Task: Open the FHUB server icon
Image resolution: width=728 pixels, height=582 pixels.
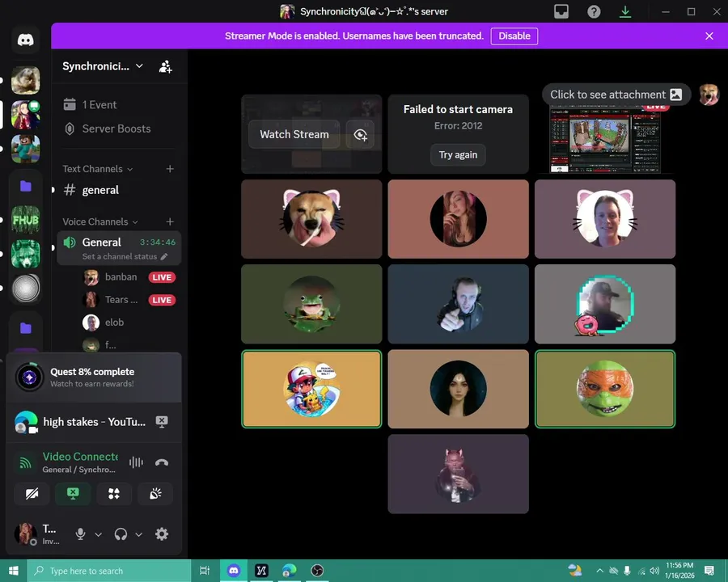Action: pos(26,219)
